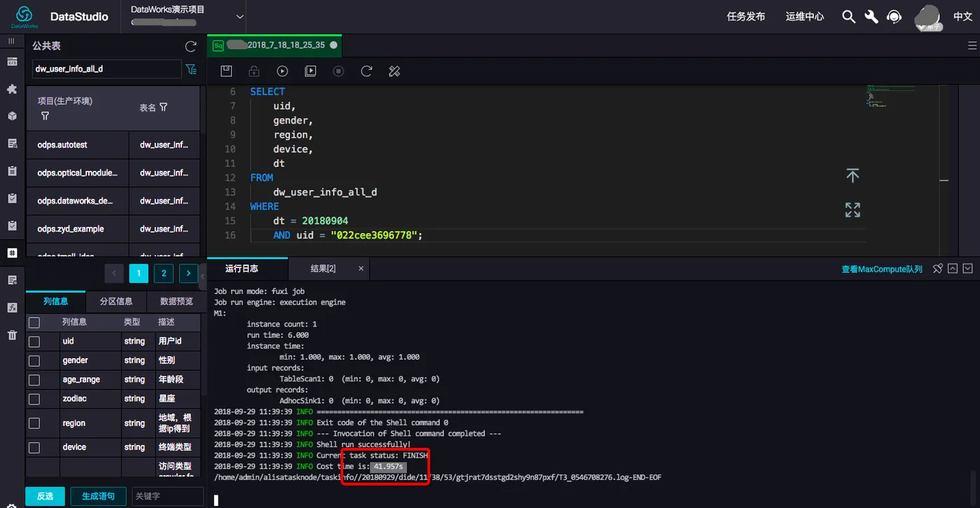Run the SQL query with the play icon
The height and width of the screenshot is (508, 980).
coord(282,71)
